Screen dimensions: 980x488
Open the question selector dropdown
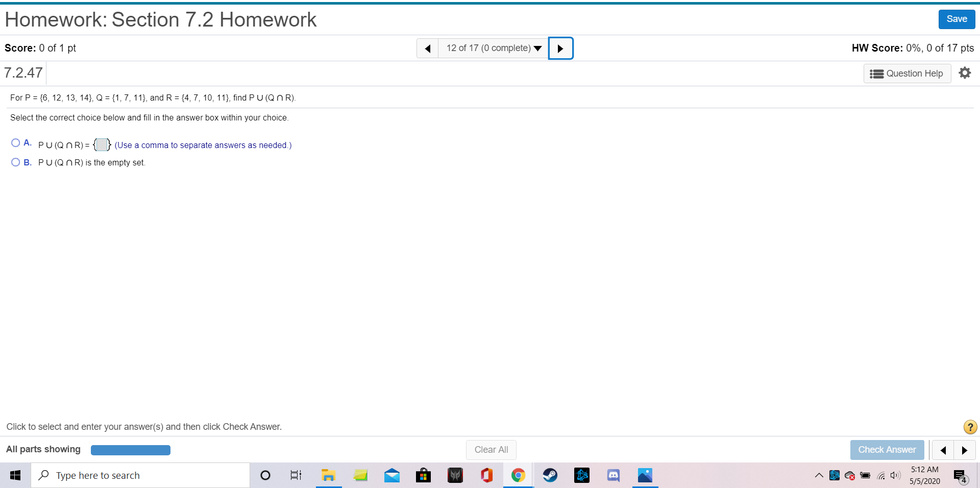pos(493,48)
